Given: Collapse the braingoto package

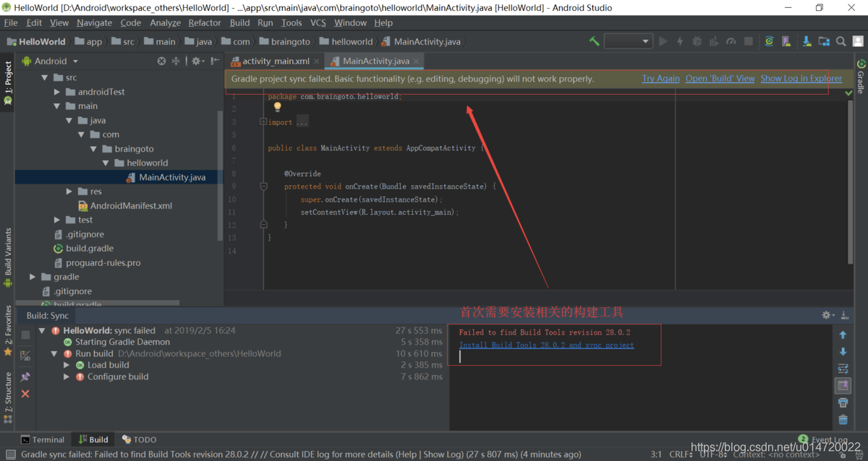Looking at the screenshot, I should (94, 149).
